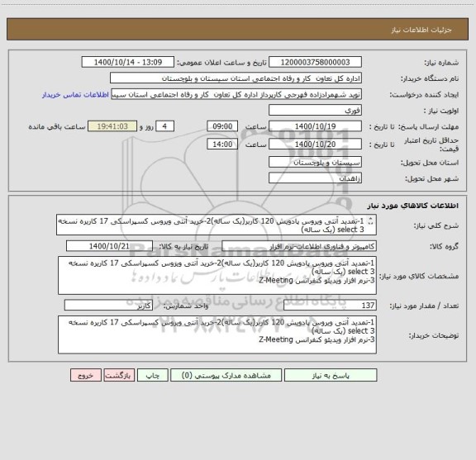The height and width of the screenshot is (460, 476).
Task: Click the خروج exit button
Action: 86,375
